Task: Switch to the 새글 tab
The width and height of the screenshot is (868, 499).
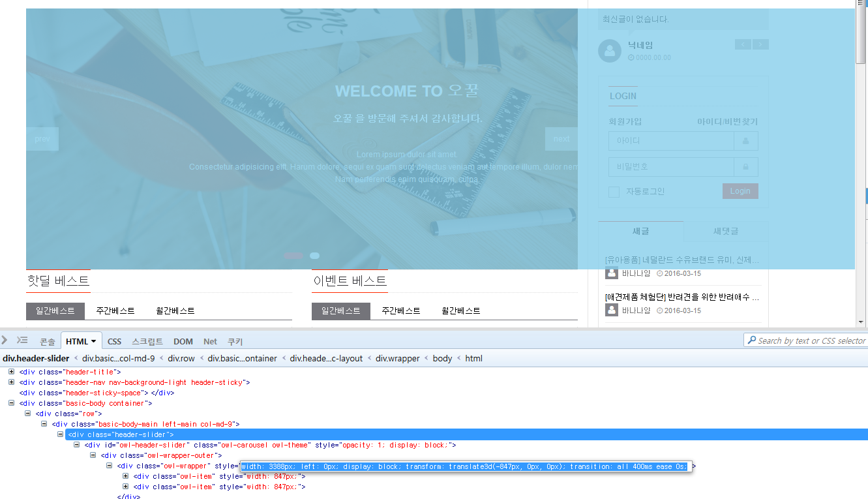Action: [x=641, y=231]
